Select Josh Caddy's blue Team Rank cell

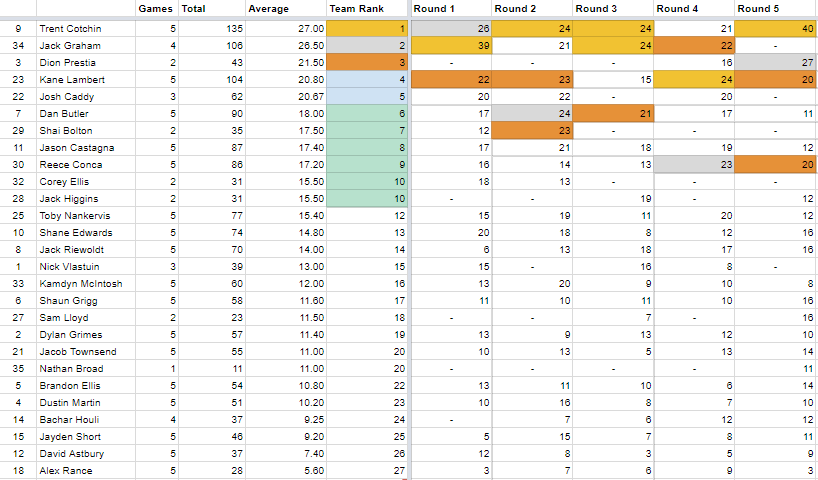coord(367,97)
